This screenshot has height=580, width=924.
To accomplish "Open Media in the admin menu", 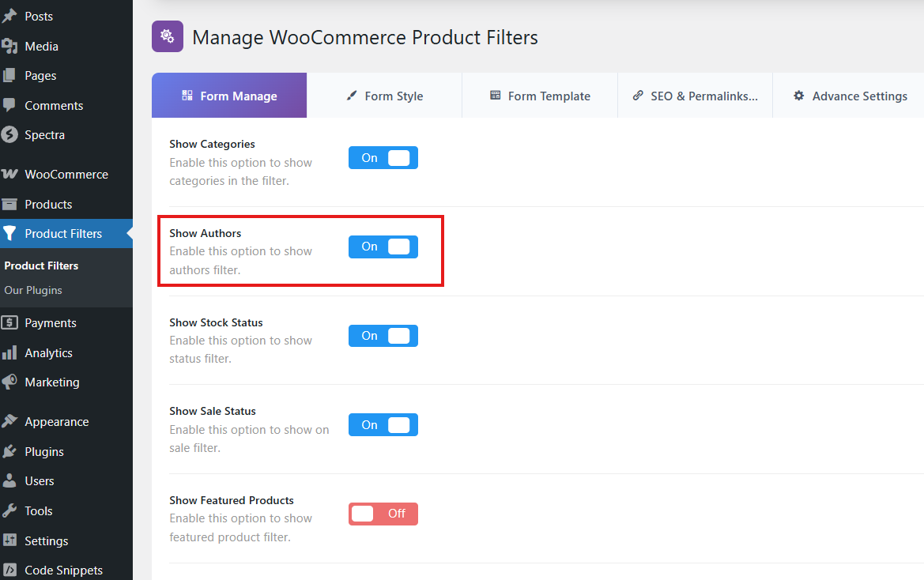I will pos(66,46).
